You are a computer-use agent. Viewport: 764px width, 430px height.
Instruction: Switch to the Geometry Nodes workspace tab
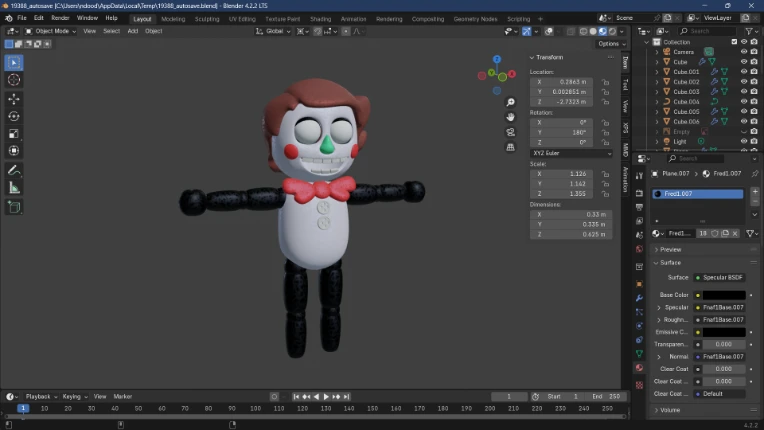[476, 19]
